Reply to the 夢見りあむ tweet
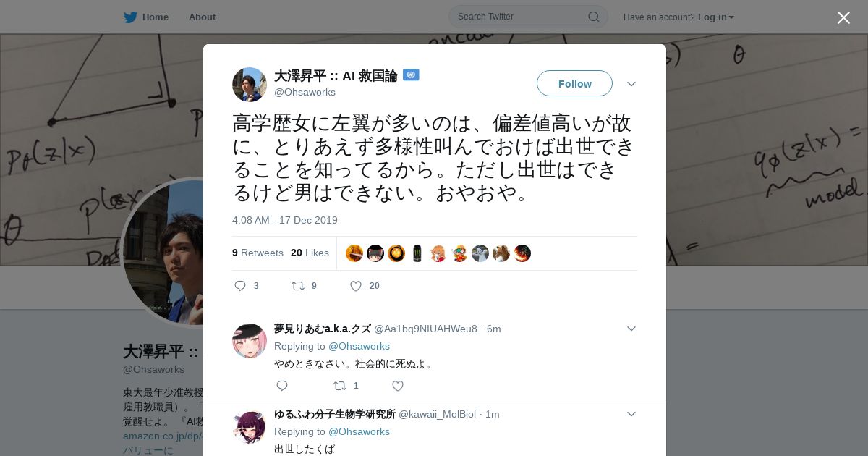The image size is (868, 456). [282, 386]
